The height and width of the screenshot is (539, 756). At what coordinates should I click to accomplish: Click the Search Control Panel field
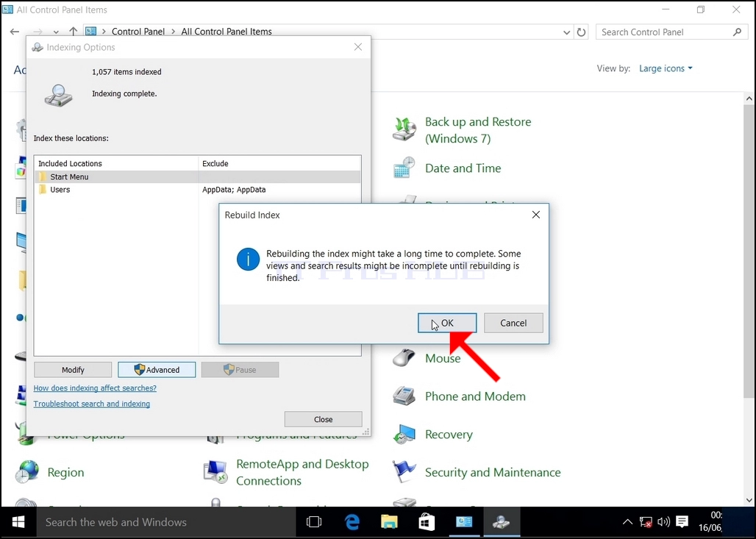click(671, 32)
